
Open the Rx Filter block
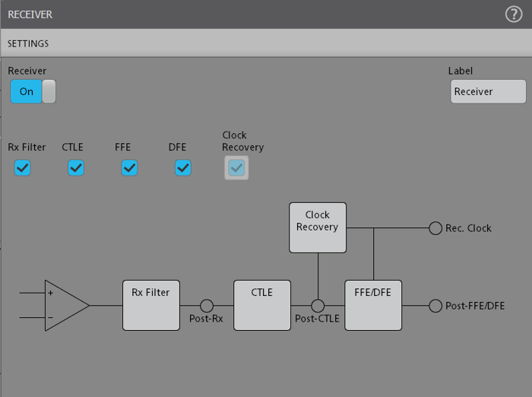tap(151, 305)
